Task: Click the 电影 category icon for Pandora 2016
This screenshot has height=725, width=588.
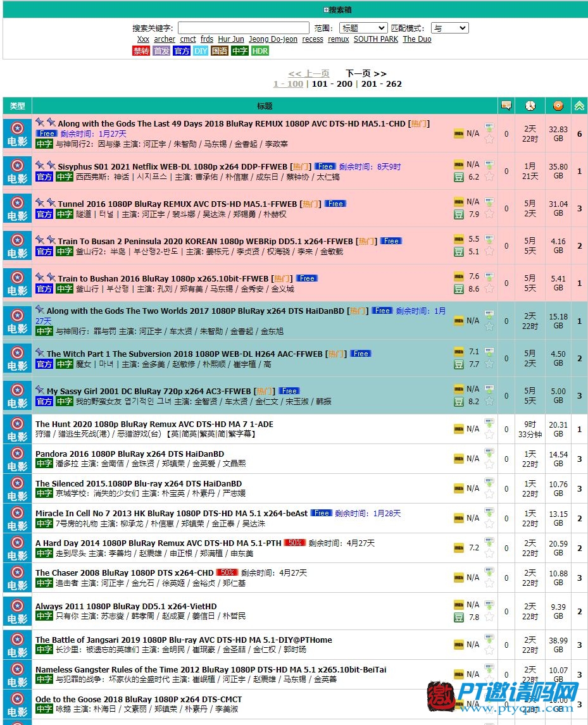Action: tap(17, 459)
